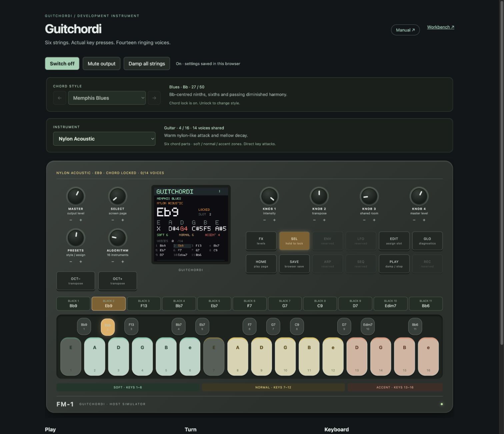Click PLAY damp / stop button
The image size is (504, 434).
[394, 264]
